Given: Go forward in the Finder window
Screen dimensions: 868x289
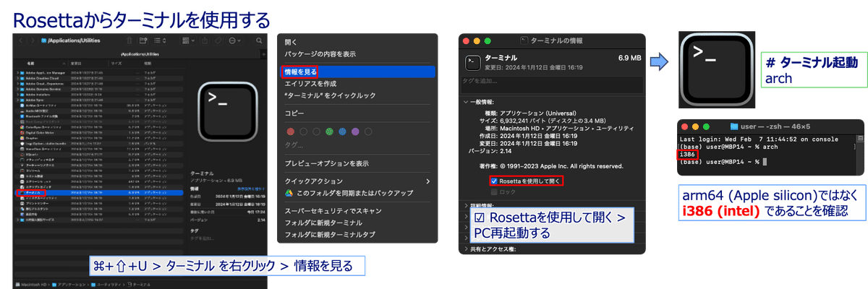Looking at the screenshot, I should tap(32, 40).
